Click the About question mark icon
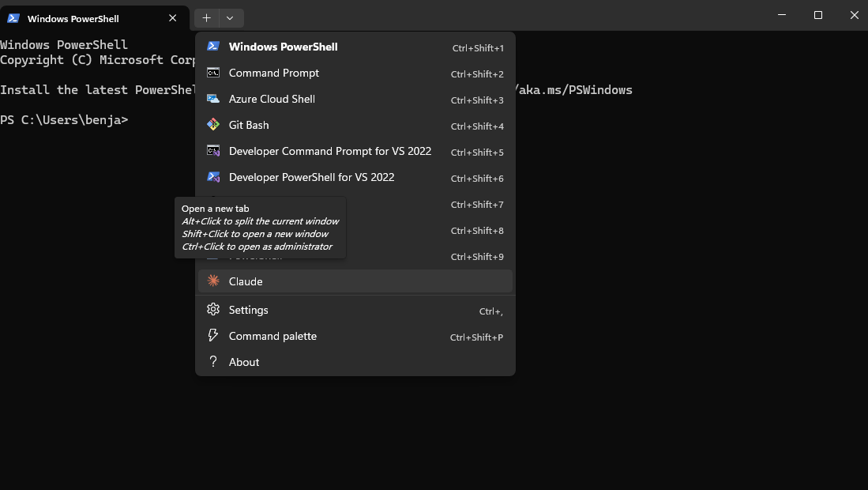Viewport: 868px width, 490px height. pos(212,362)
